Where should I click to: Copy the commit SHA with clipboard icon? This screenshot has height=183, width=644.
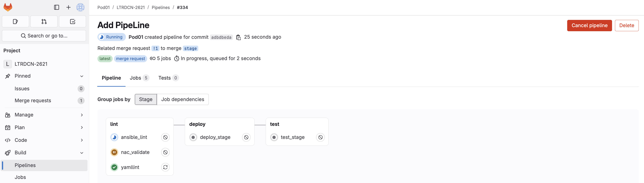pos(238,37)
